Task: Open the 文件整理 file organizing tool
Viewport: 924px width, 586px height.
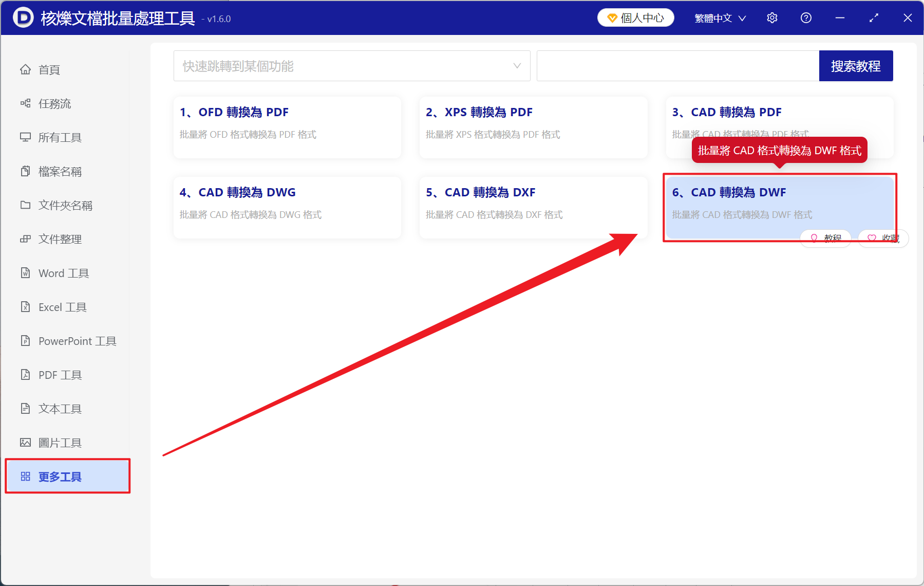Action: [x=60, y=239]
